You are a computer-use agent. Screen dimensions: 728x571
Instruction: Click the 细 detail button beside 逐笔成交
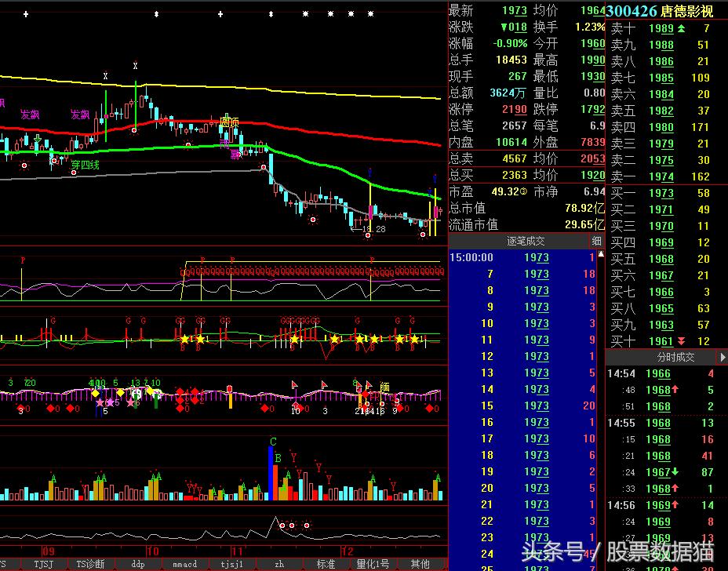pyautogui.click(x=596, y=242)
